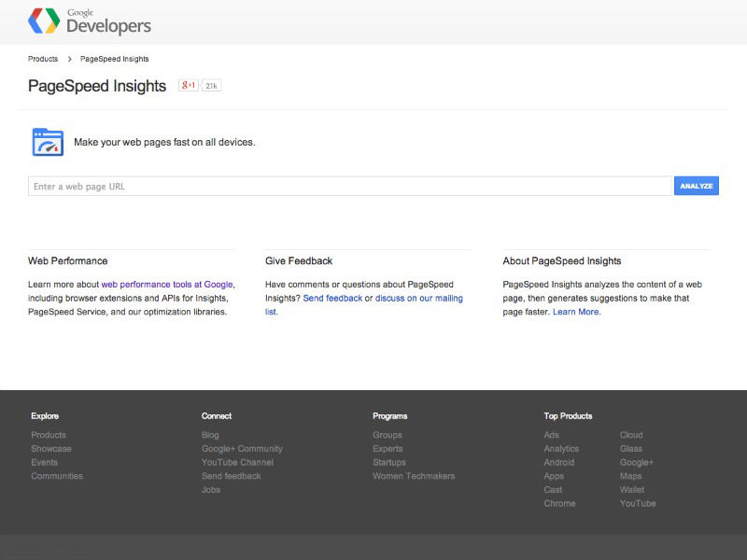This screenshot has height=560, width=747.
Task: Open Ads in Top Products
Action: point(551,435)
